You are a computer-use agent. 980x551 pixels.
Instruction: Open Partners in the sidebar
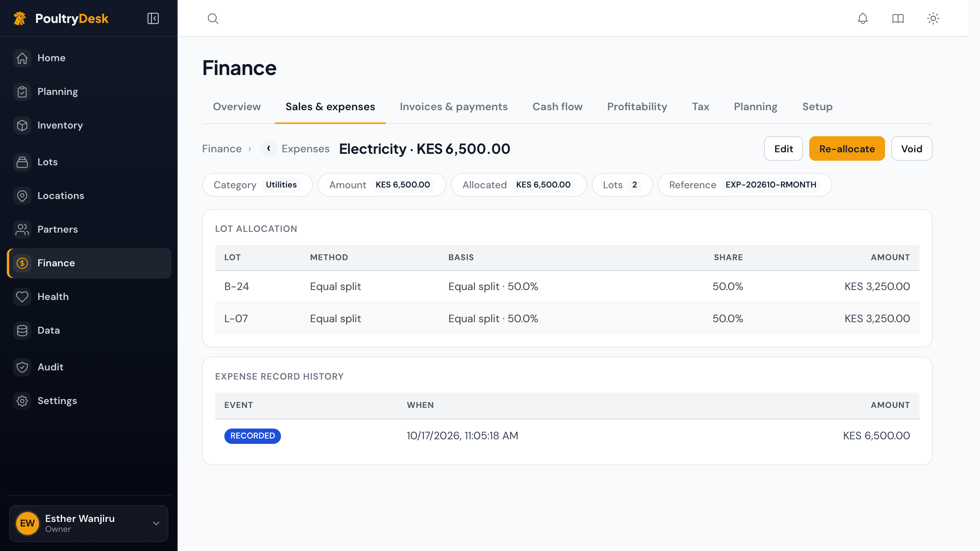89,230
